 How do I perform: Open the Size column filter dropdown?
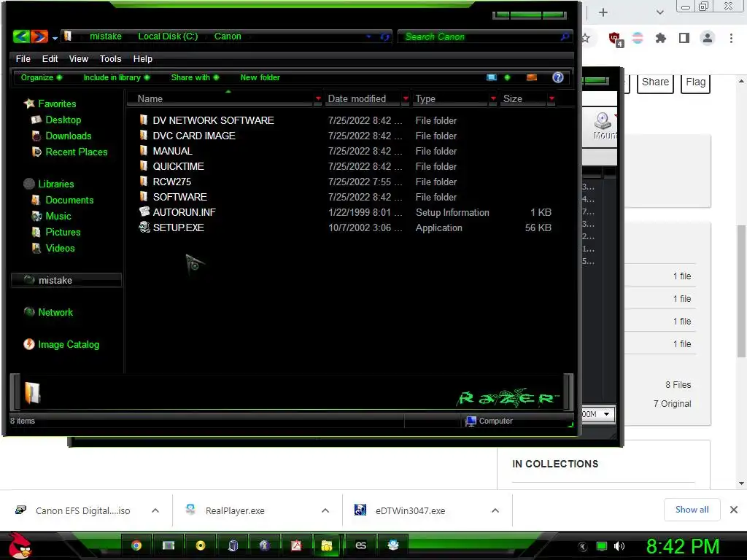(x=551, y=98)
